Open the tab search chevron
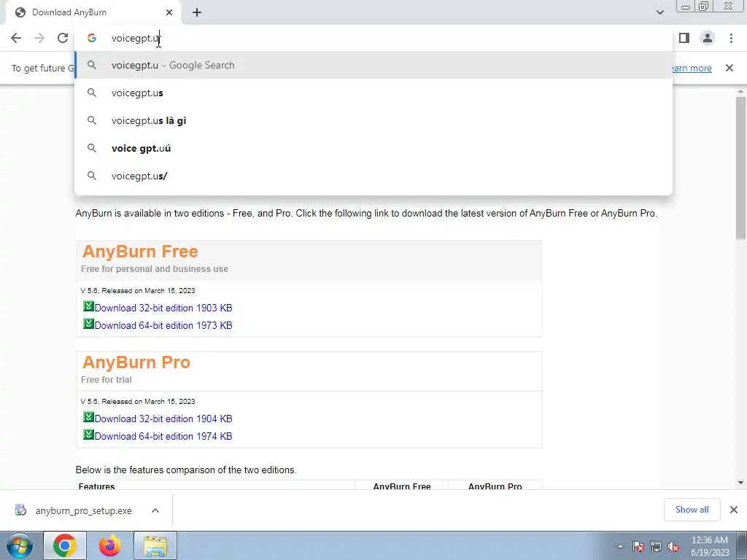 point(659,12)
